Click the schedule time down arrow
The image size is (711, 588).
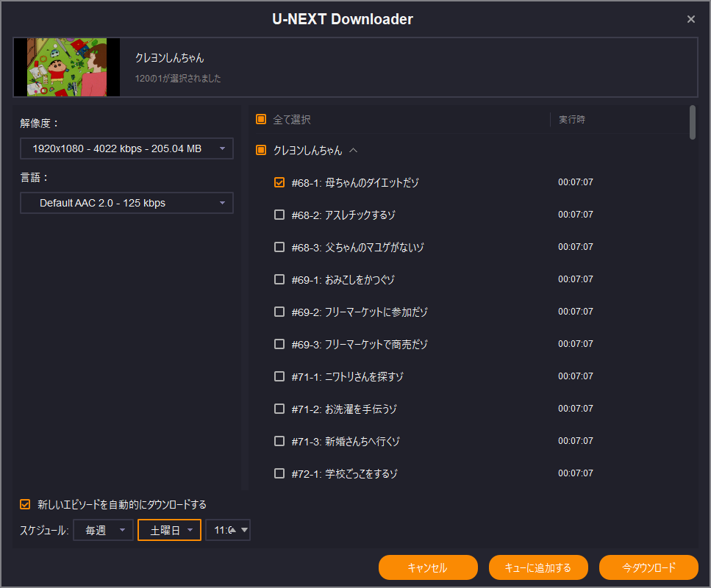click(x=244, y=530)
